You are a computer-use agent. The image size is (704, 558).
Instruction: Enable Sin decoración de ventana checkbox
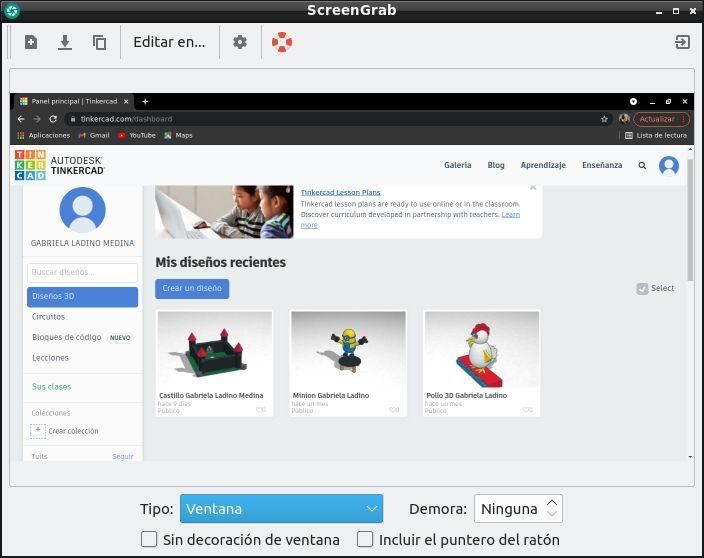(x=149, y=539)
